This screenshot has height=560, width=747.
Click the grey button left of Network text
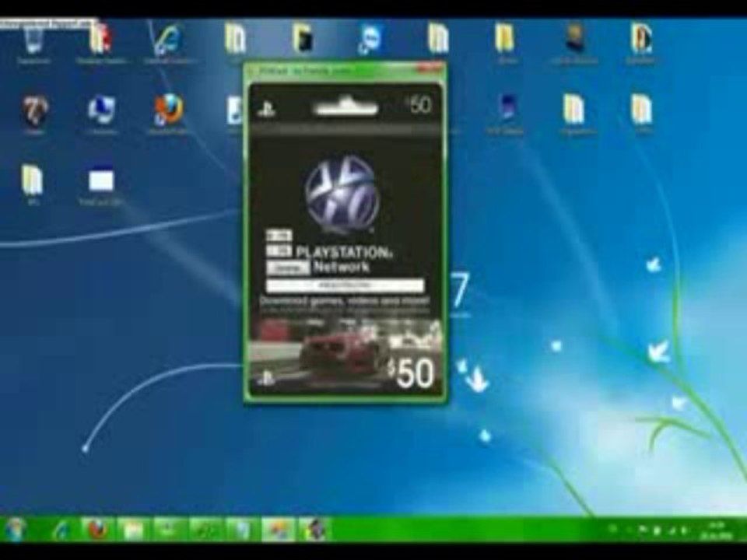[x=288, y=268]
